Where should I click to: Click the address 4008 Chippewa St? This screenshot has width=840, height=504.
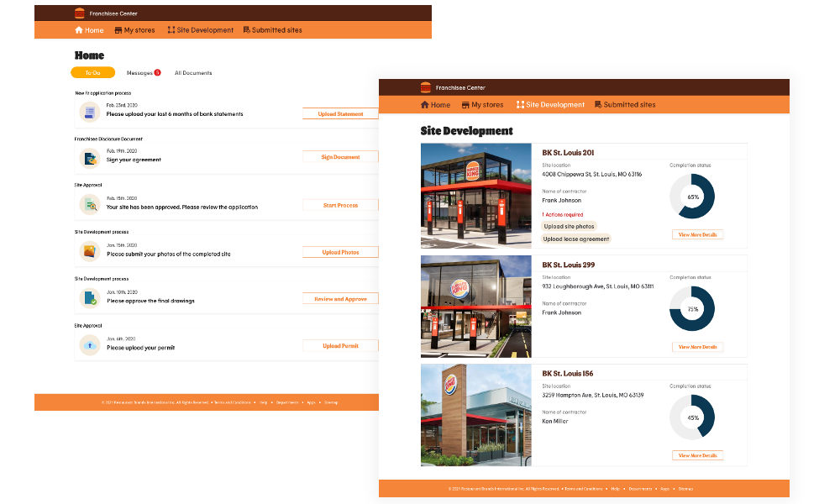pyautogui.click(x=591, y=174)
